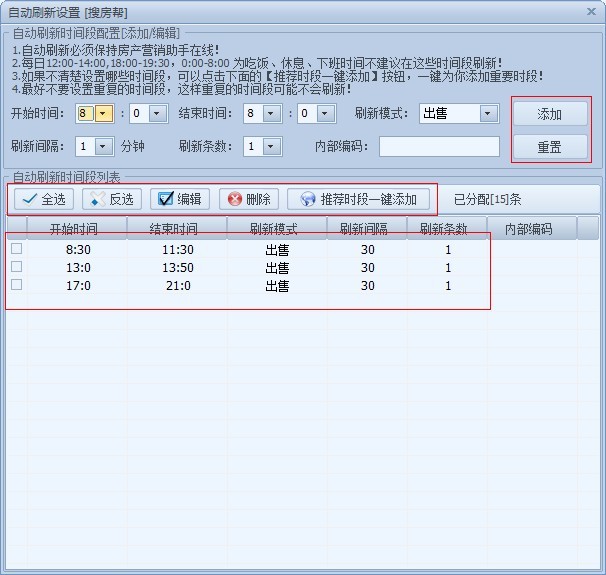
Task: Click the 刷新模式 column header
Action: (277, 229)
